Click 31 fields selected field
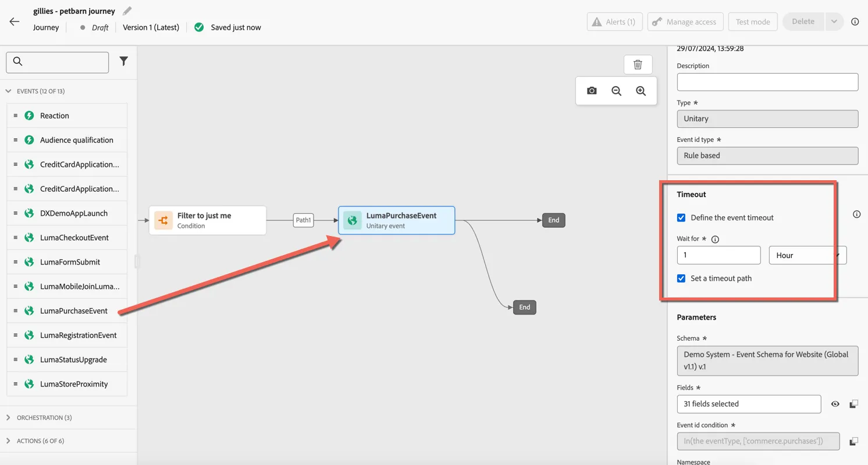This screenshot has width=868, height=465. (x=749, y=404)
